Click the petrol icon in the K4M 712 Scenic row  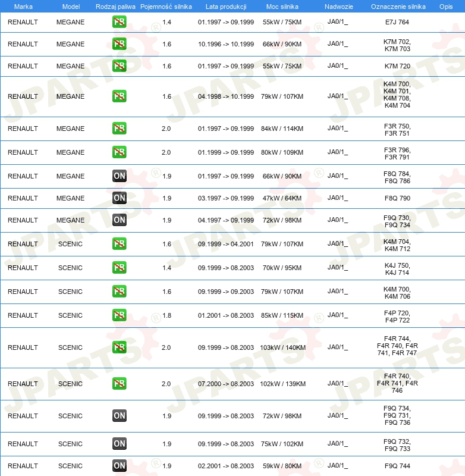[x=119, y=244]
